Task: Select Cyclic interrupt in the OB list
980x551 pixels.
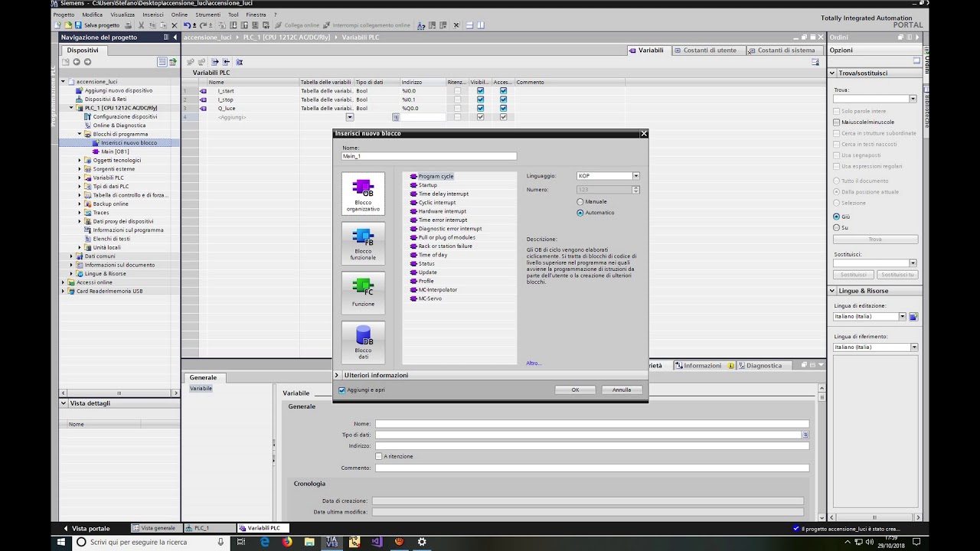Action: coord(436,203)
